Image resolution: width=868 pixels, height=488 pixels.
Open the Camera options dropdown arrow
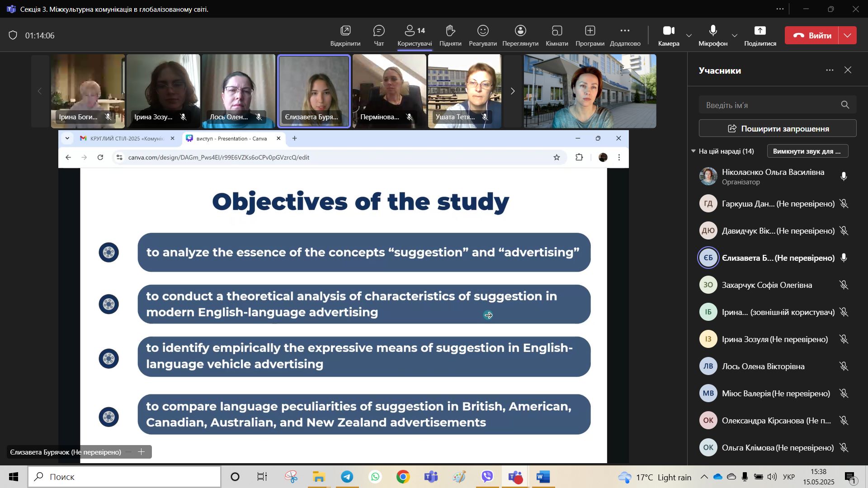(689, 36)
